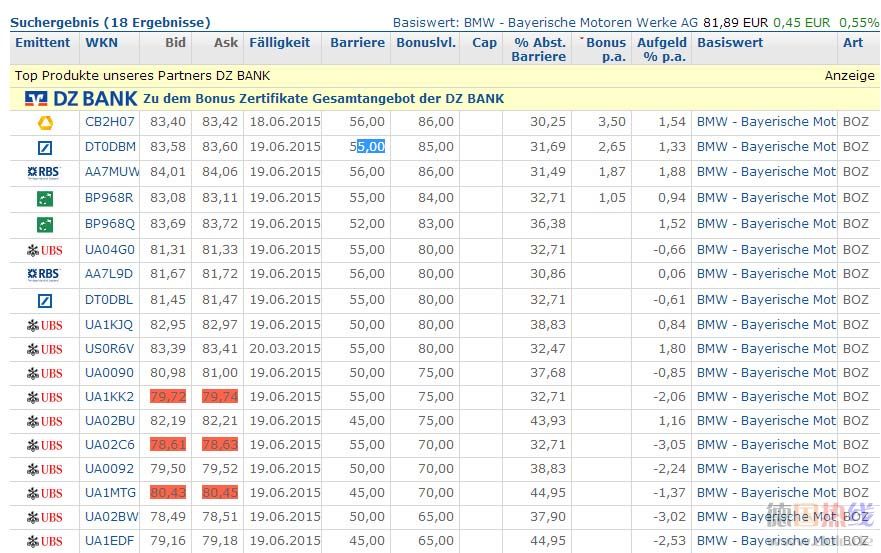881x553 pixels.
Task: Click UBS logo in row UA02BW
Action: point(45,517)
